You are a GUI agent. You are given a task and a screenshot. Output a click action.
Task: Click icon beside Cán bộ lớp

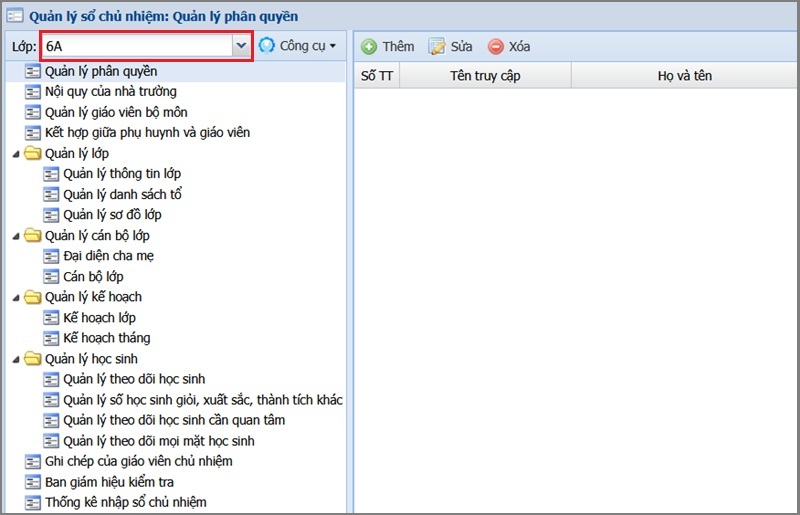[51, 277]
